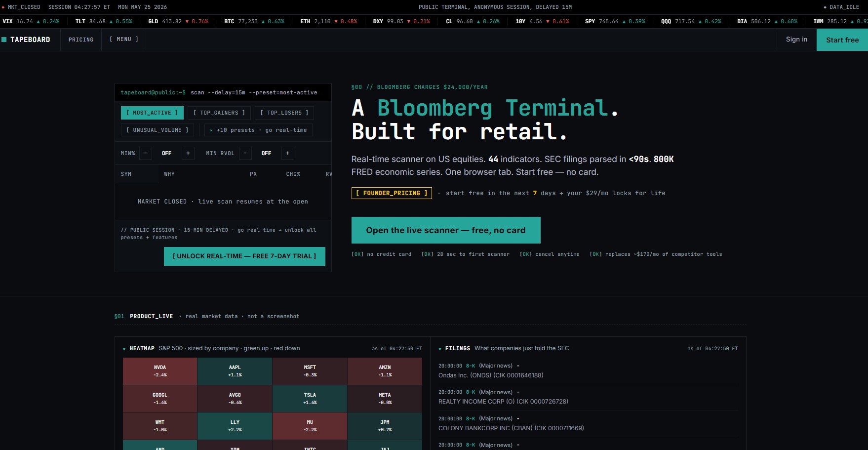This screenshot has height=450, width=868.
Task: Click Unlock Real-Time Free 7-Day Trial
Action: (x=244, y=256)
